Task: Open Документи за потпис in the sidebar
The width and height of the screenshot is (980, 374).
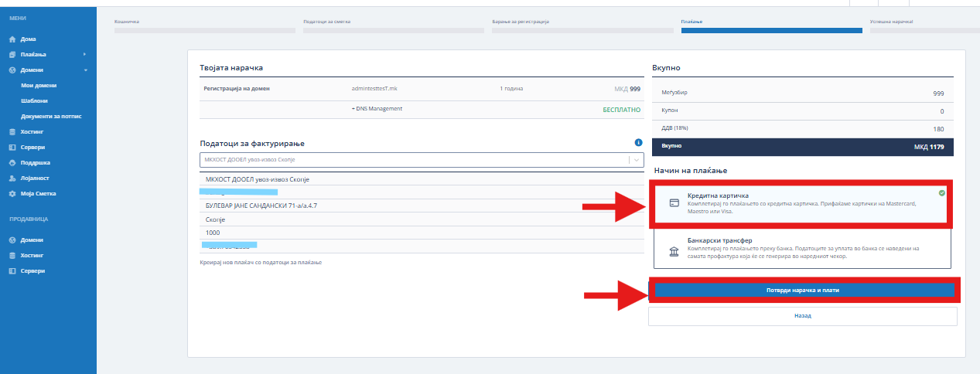Action: pyautogui.click(x=51, y=116)
